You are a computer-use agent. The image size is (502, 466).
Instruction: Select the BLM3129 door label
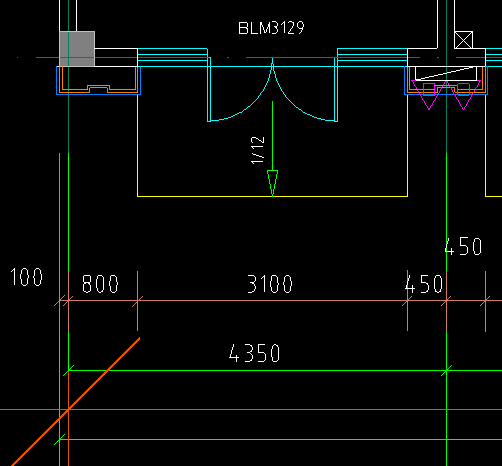coord(271,28)
